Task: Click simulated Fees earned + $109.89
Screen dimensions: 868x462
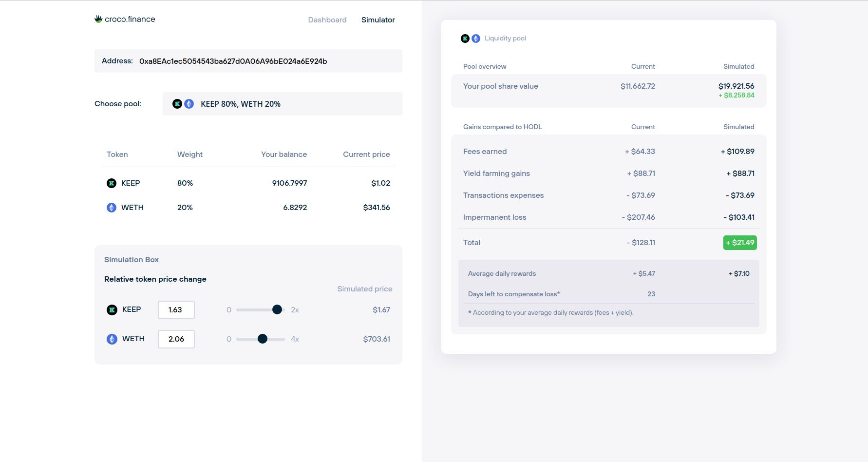Action: coord(737,152)
